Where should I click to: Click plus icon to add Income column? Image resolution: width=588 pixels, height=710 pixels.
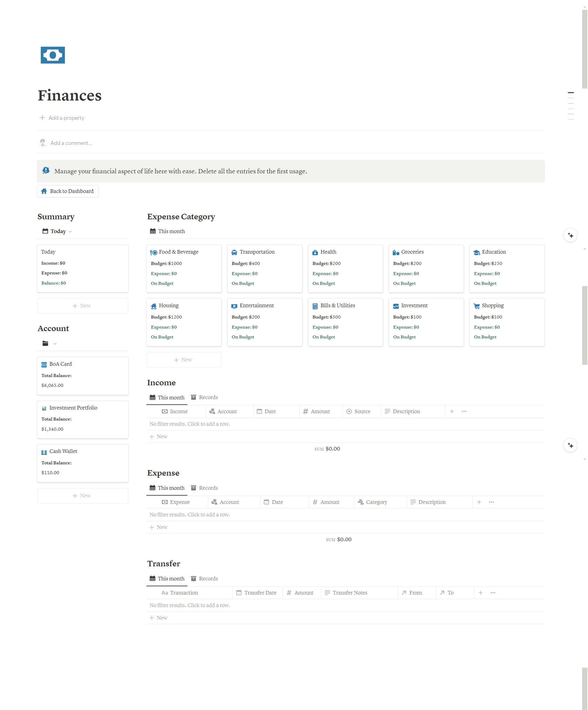(451, 411)
